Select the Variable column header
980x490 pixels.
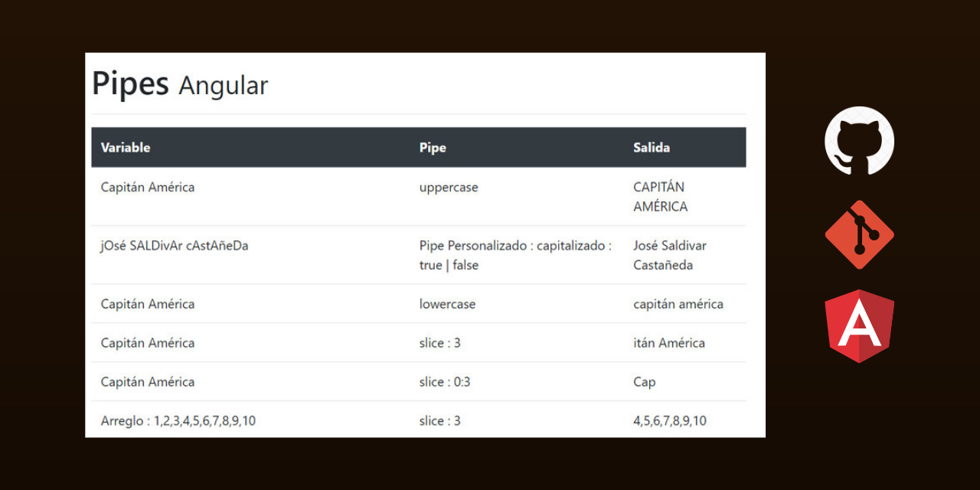point(126,148)
